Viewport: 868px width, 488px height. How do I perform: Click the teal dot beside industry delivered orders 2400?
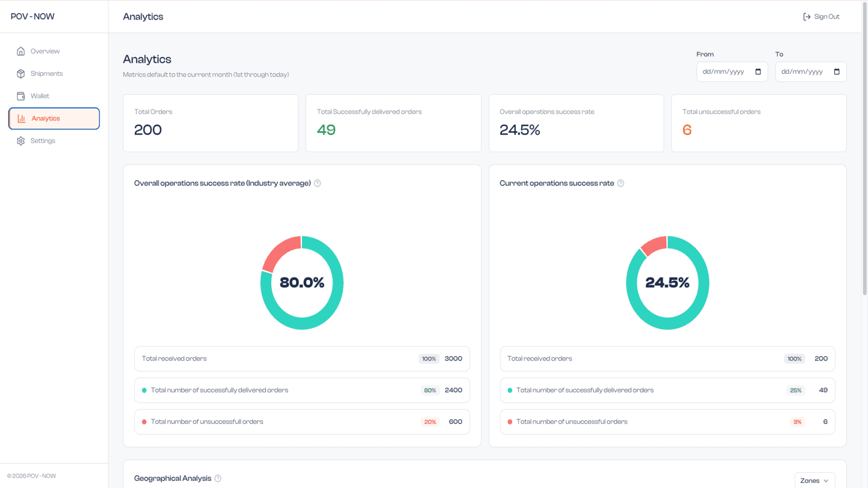tap(144, 390)
